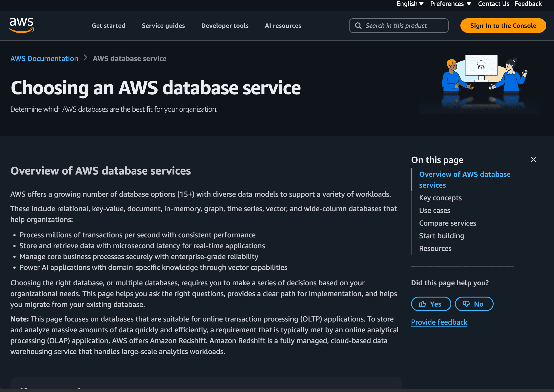Jump to Use cases section
554x392 pixels.
coord(434,211)
